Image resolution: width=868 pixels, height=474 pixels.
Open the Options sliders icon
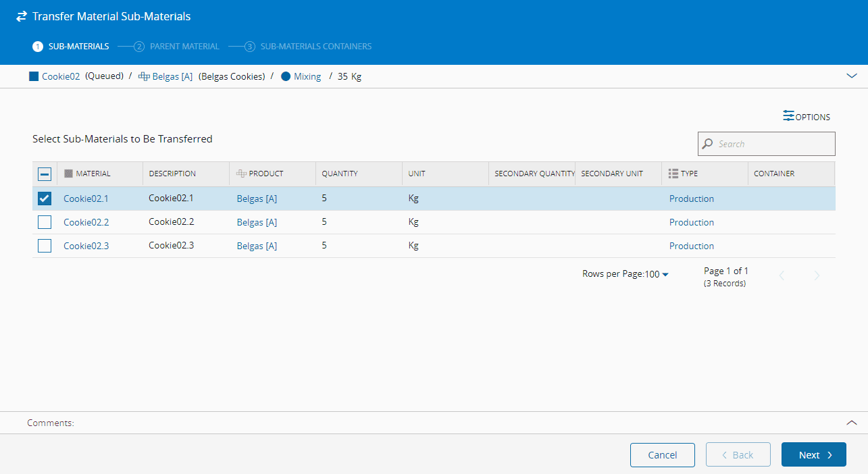click(788, 116)
